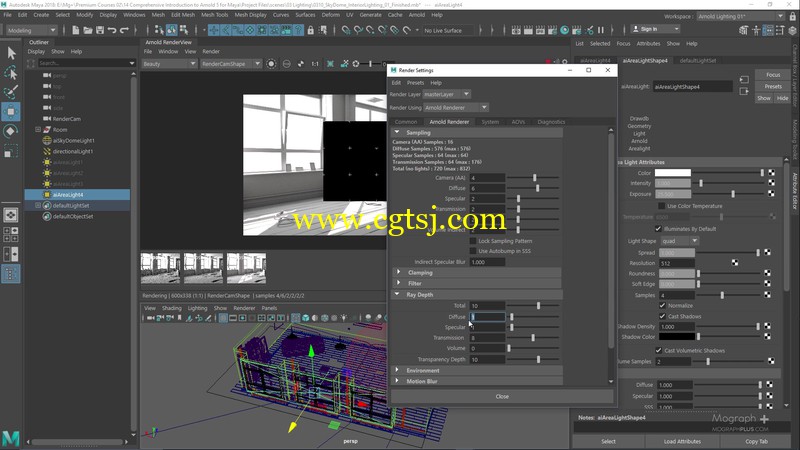800x450 pixels.
Task: Click the first render snapshot thumbnail
Action: [x=160, y=268]
